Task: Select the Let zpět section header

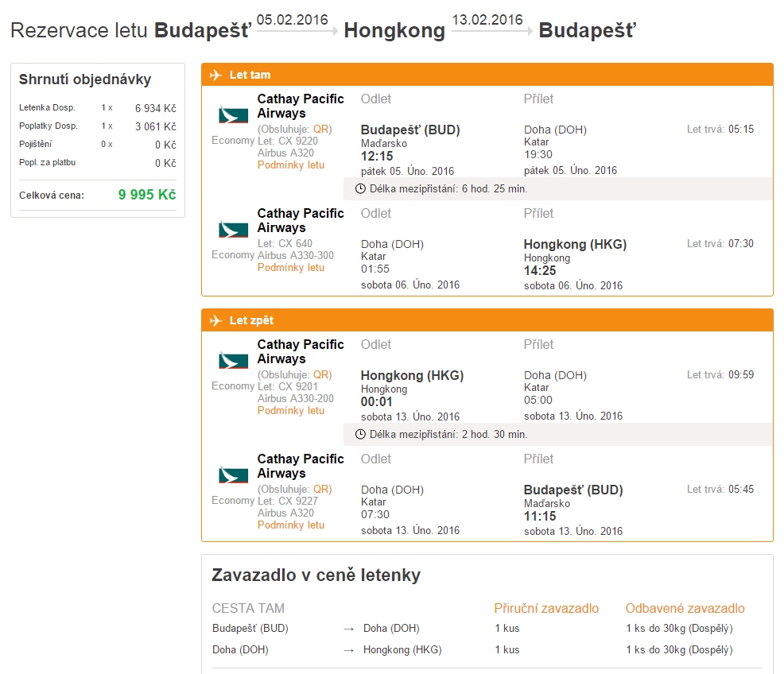Action: (252, 320)
